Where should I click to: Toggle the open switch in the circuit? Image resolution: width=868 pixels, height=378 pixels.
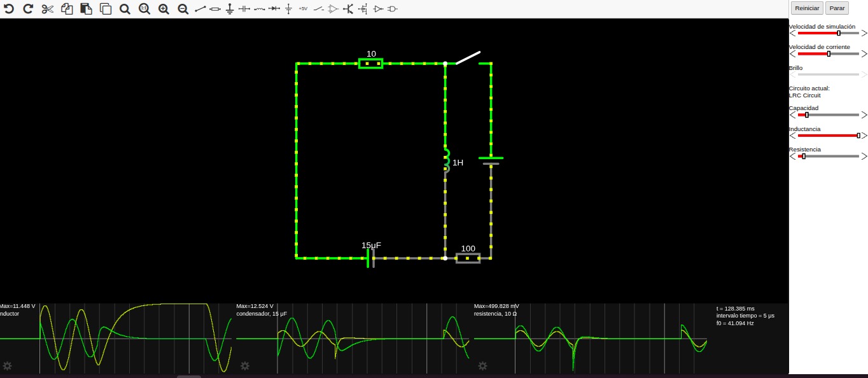[x=467, y=58]
